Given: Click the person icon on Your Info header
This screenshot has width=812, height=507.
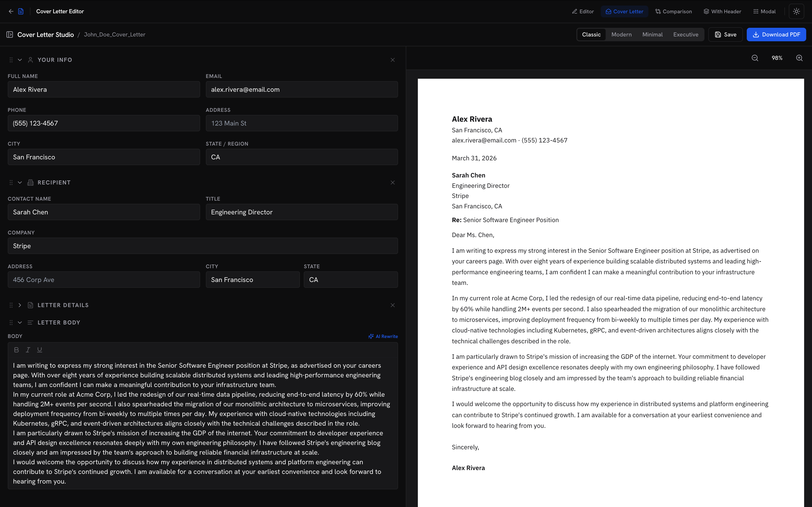Looking at the screenshot, I should (x=30, y=60).
